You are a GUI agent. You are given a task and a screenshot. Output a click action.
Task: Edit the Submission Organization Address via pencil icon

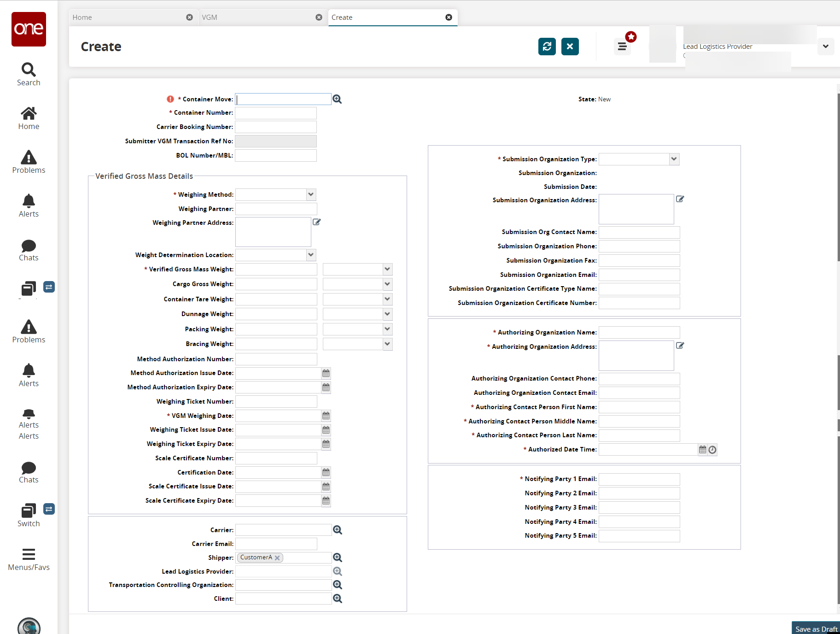click(680, 199)
